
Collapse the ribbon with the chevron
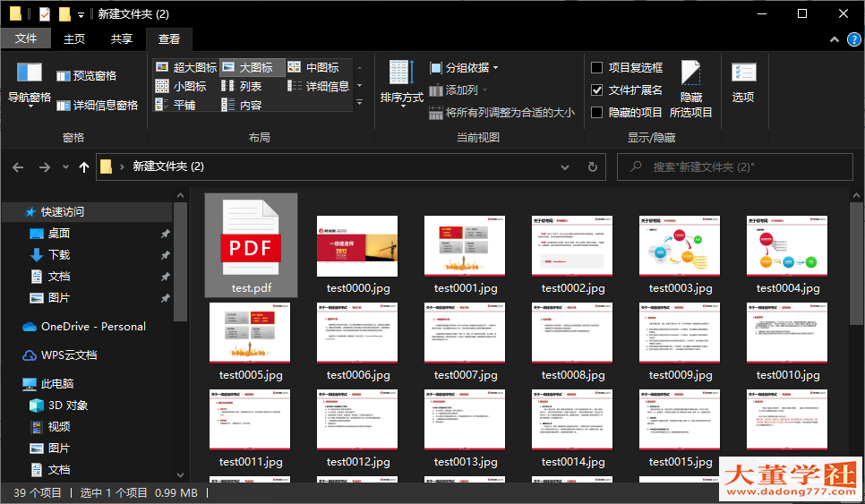835,39
